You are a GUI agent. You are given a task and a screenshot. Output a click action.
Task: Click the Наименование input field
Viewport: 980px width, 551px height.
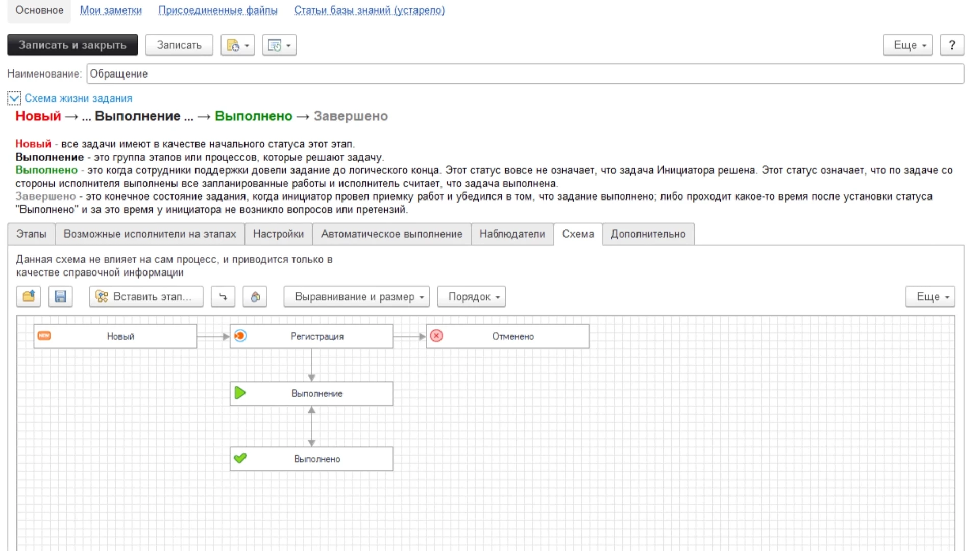[x=525, y=73]
